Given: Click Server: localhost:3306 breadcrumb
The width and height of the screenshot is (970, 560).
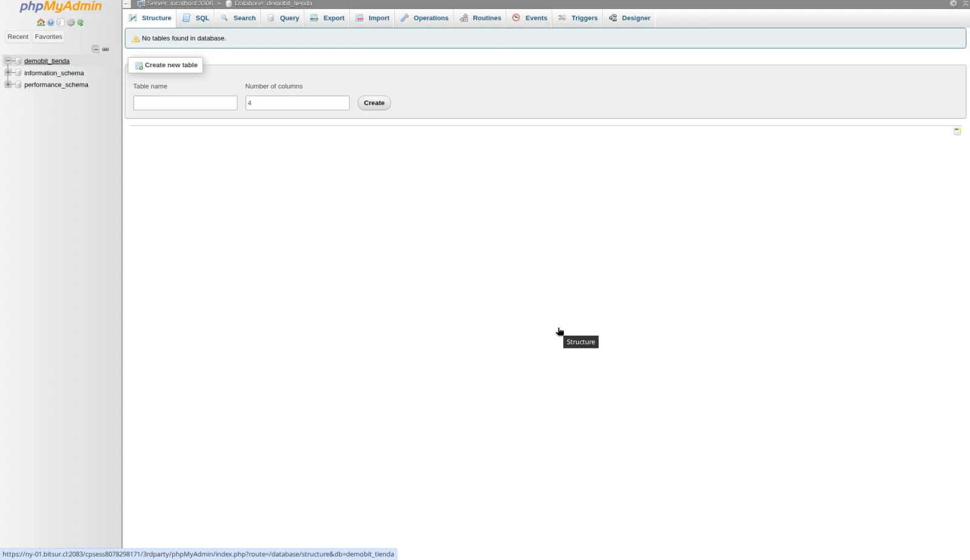Looking at the screenshot, I should click(179, 4).
